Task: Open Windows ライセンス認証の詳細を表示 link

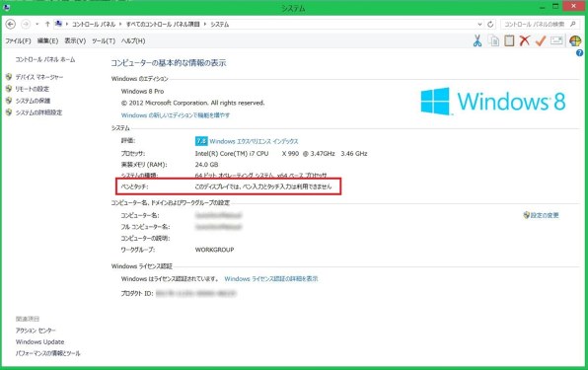Action: coord(271,279)
